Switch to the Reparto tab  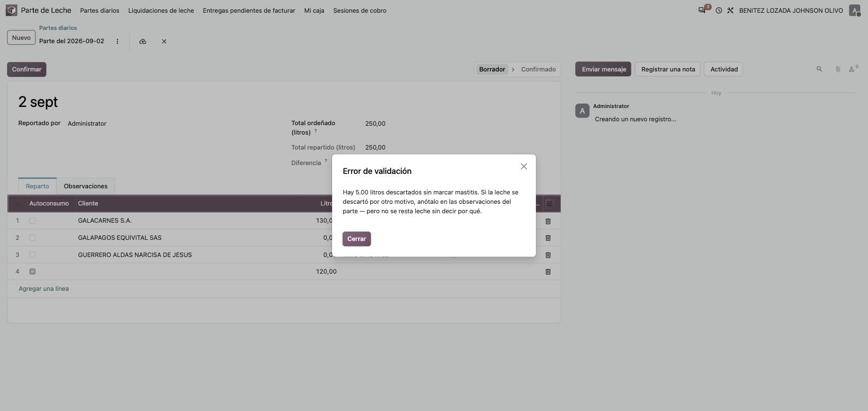click(x=37, y=186)
